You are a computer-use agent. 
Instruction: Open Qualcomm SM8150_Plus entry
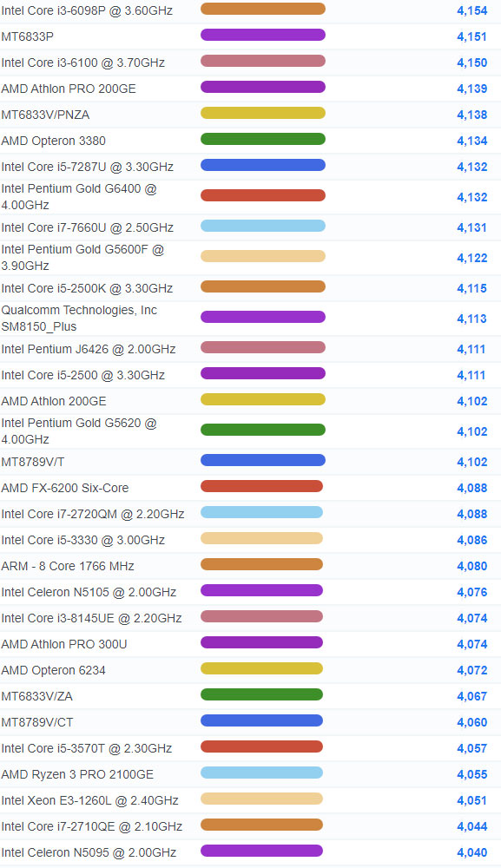coord(79,319)
